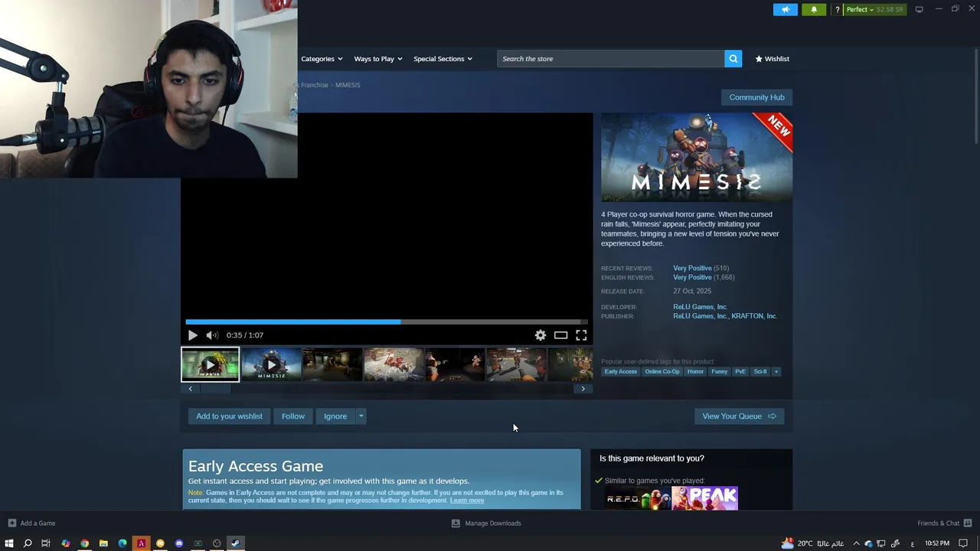
Task: Add the game to your wishlist
Action: [229, 416]
